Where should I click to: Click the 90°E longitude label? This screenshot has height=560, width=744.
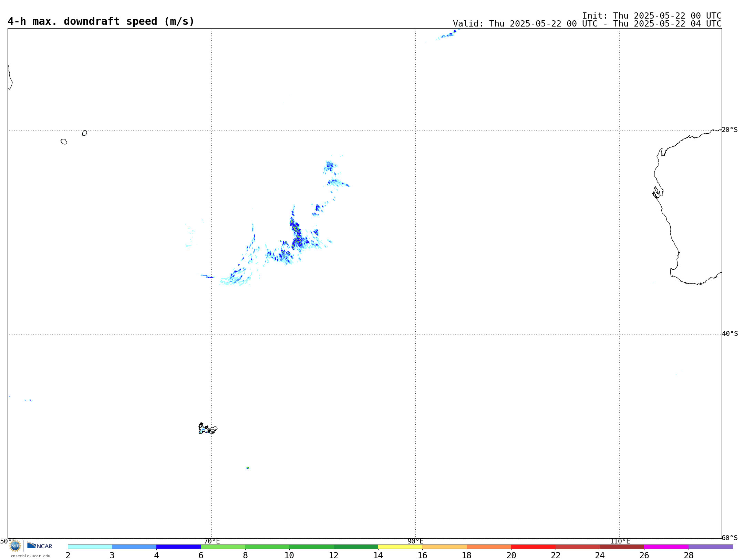click(415, 541)
